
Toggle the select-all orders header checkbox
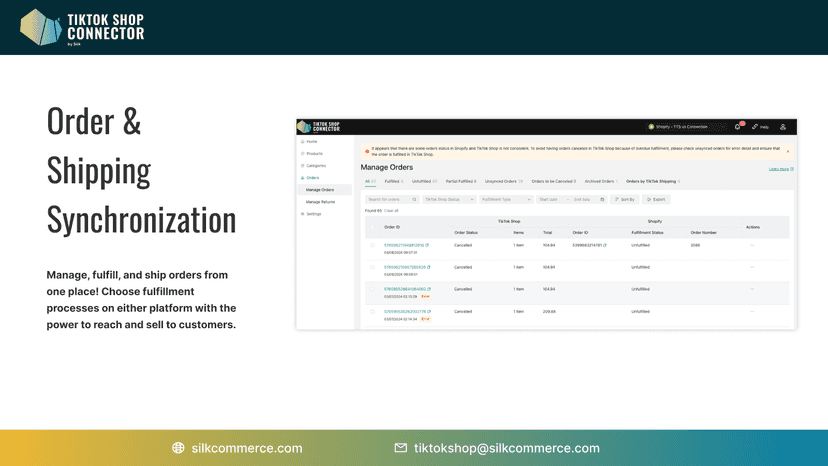pos(372,227)
